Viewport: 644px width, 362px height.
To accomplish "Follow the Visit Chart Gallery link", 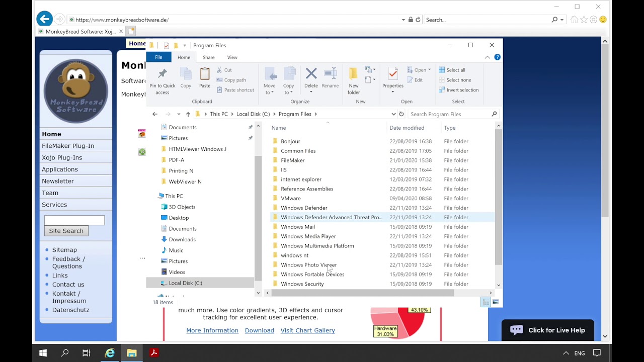I will [307, 330].
